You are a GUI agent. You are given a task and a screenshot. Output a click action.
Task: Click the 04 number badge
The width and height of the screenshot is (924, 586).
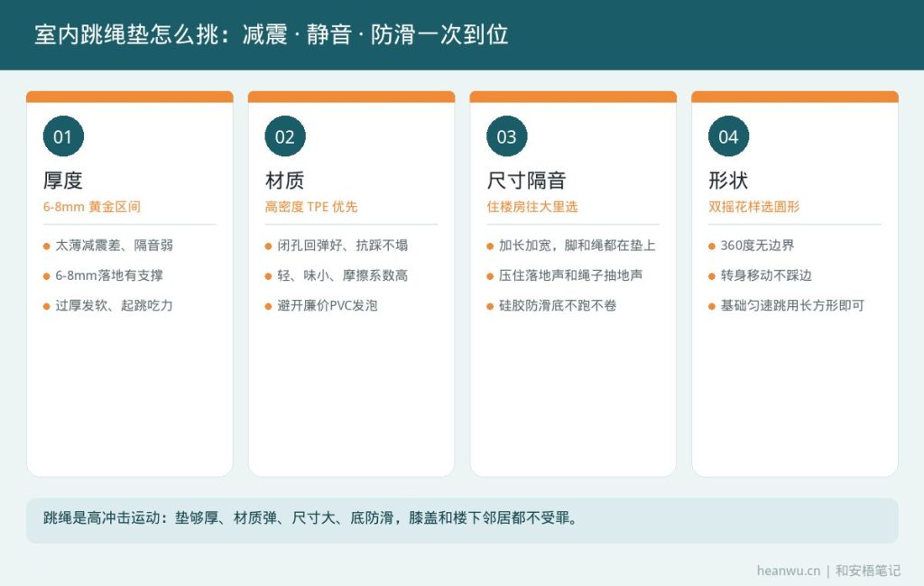pos(728,136)
